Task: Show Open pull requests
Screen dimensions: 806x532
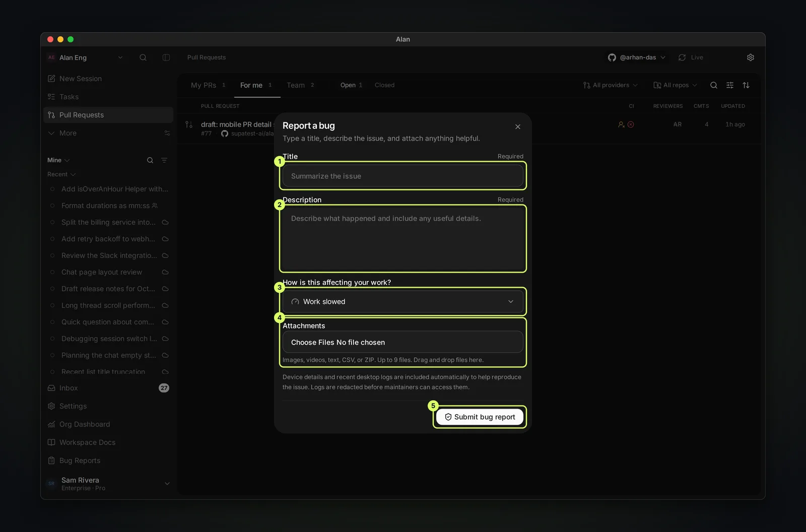Action: (352, 85)
